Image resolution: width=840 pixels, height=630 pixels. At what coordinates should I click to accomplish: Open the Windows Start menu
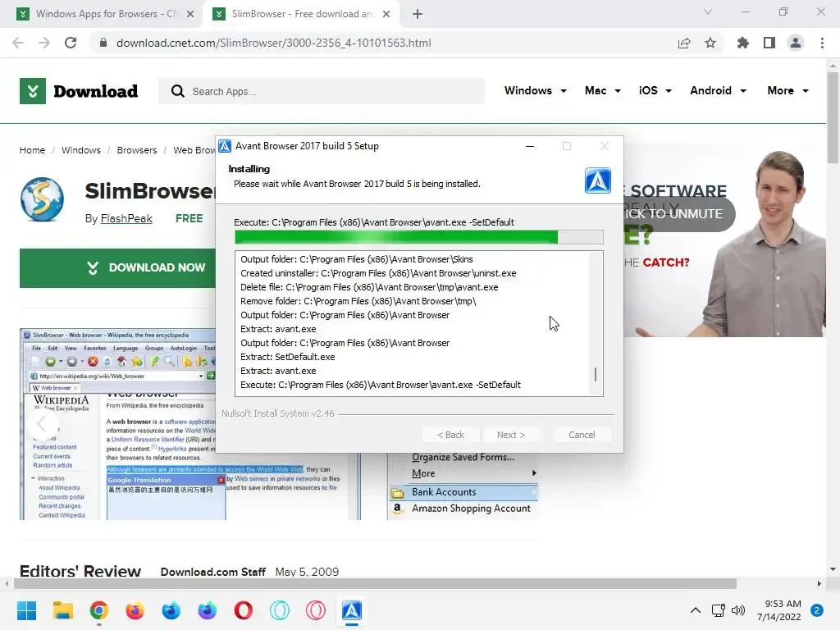click(x=26, y=610)
